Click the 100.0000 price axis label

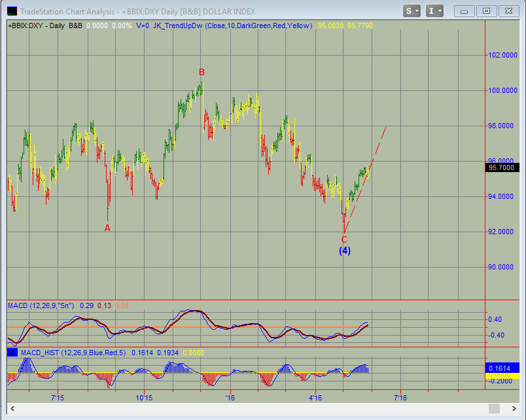coord(502,90)
